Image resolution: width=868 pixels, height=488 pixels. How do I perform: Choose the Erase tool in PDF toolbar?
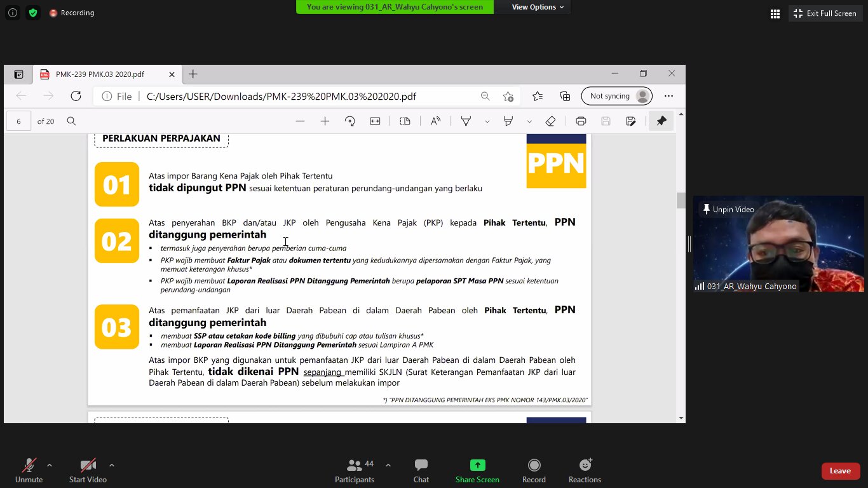550,121
